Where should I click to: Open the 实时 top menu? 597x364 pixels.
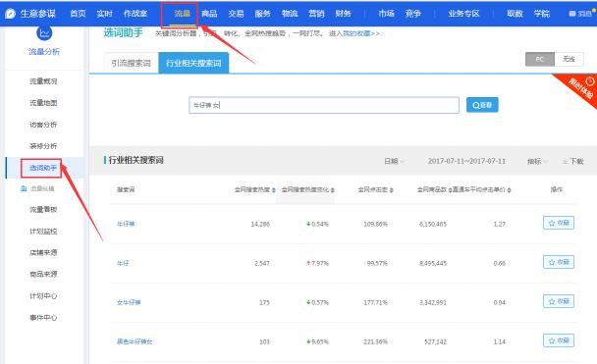(x=104, y=14)
